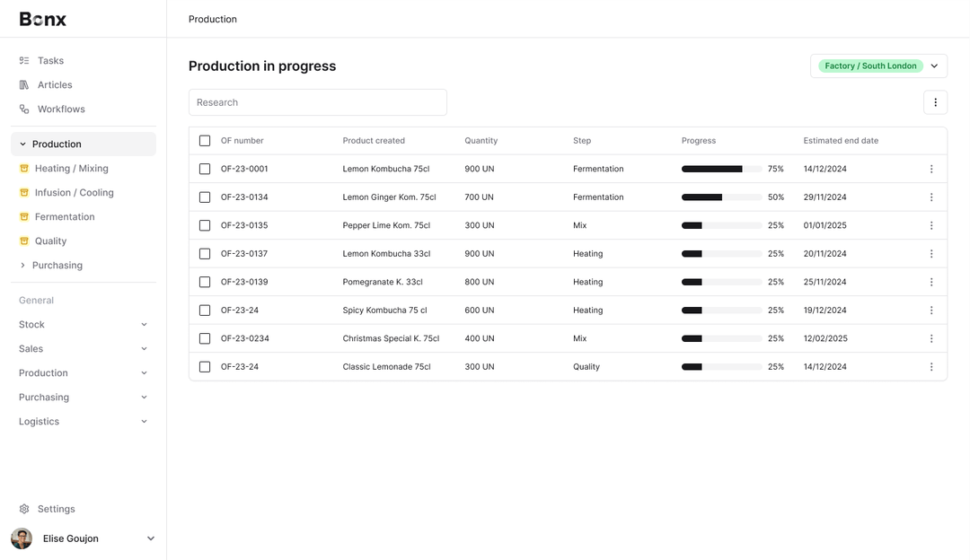The height and width of the screenshot is (560, 970).
Task: Open row actions for OF-23-0001
Action: [x=931, y=169]
